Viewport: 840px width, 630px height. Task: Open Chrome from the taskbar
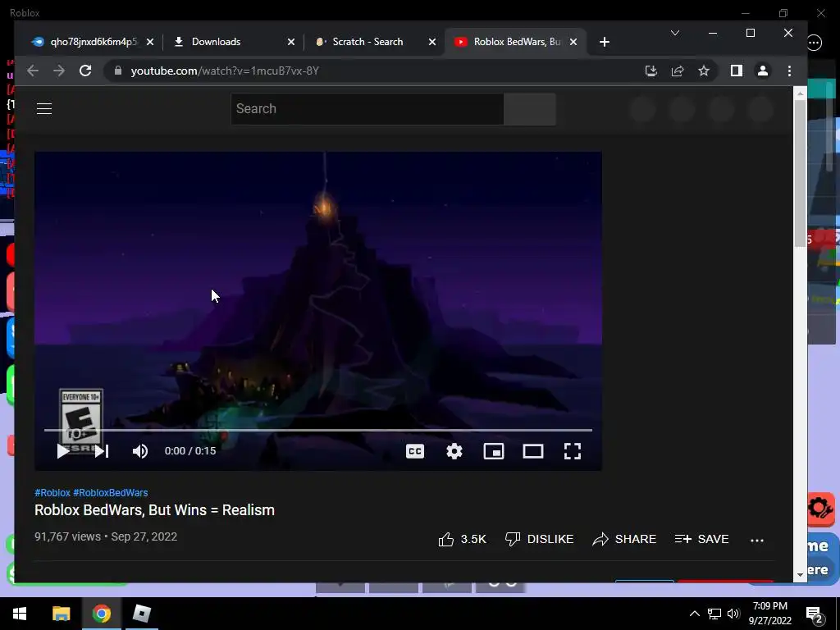[x=101, y=614]
